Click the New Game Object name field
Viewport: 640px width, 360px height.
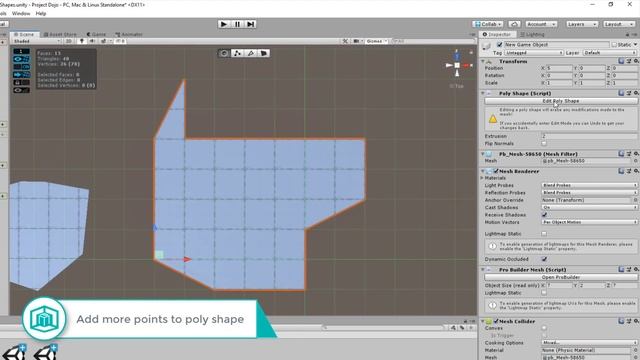pyautogui.click(x=557, y=44)
